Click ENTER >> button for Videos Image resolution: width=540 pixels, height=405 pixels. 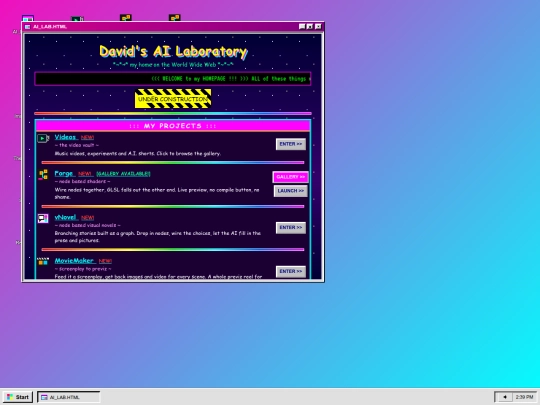(x=291, y=144)
